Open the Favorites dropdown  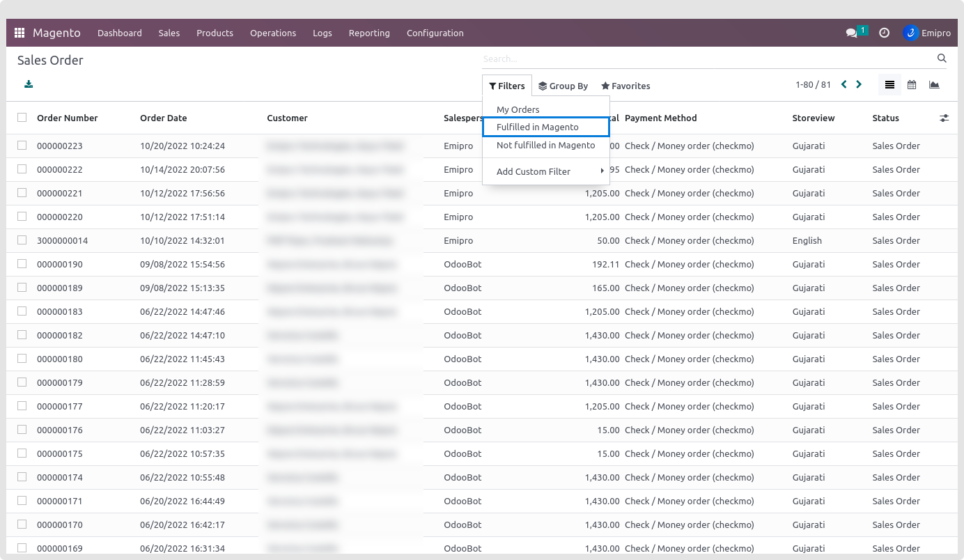pyautogui.click(x=625, y=86)
